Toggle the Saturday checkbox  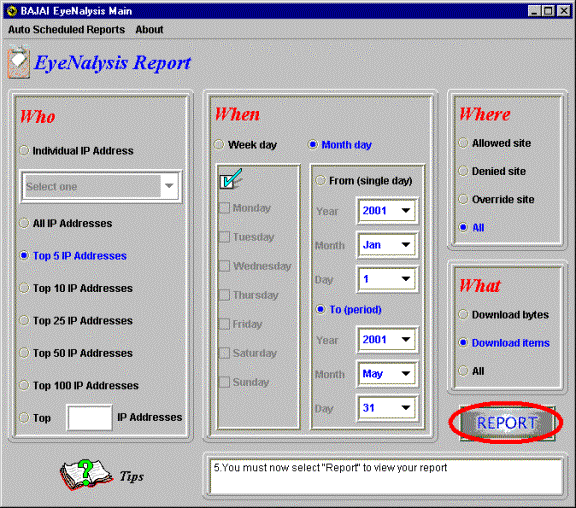(x=224, y=353)
